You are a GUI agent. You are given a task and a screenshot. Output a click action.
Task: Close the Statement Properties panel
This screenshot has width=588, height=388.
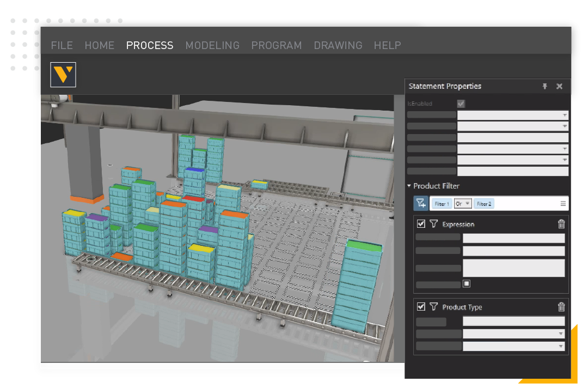point(559,87)
